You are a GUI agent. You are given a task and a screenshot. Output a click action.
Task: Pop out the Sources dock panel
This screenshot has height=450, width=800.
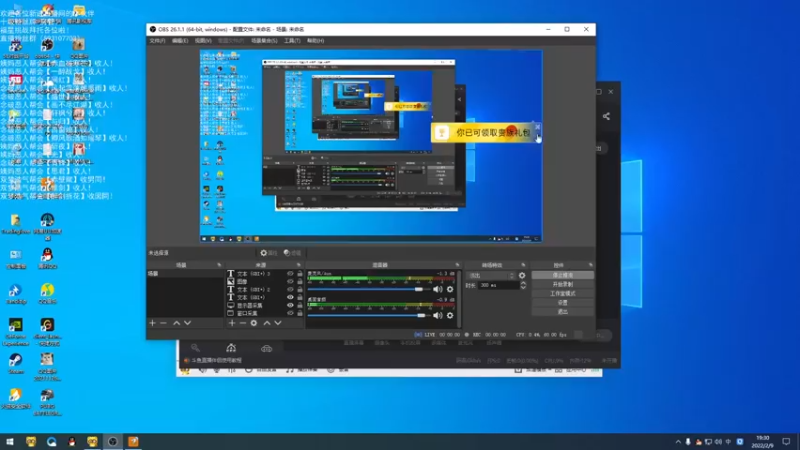[298, 265]
